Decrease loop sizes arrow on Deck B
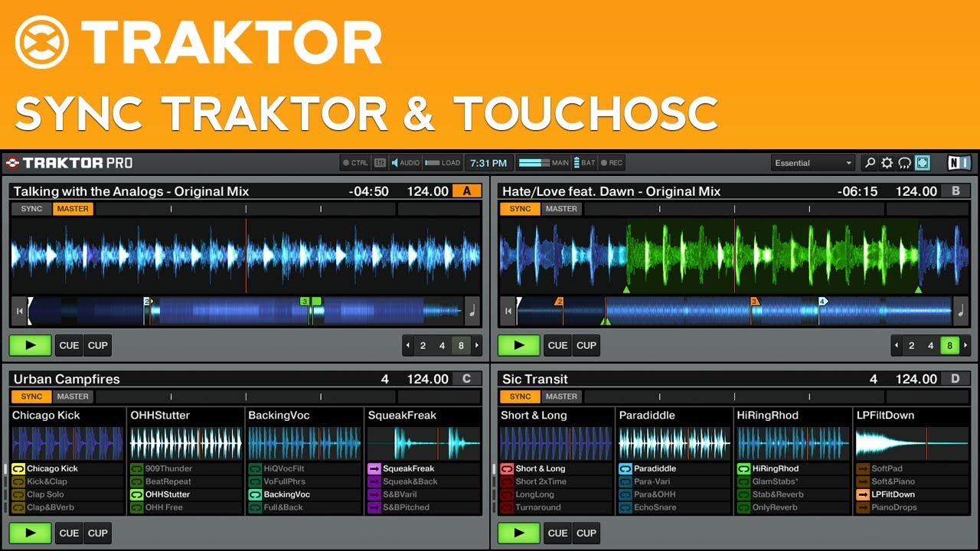This screenshot has width=980, height=551. [x=897, y=346]
